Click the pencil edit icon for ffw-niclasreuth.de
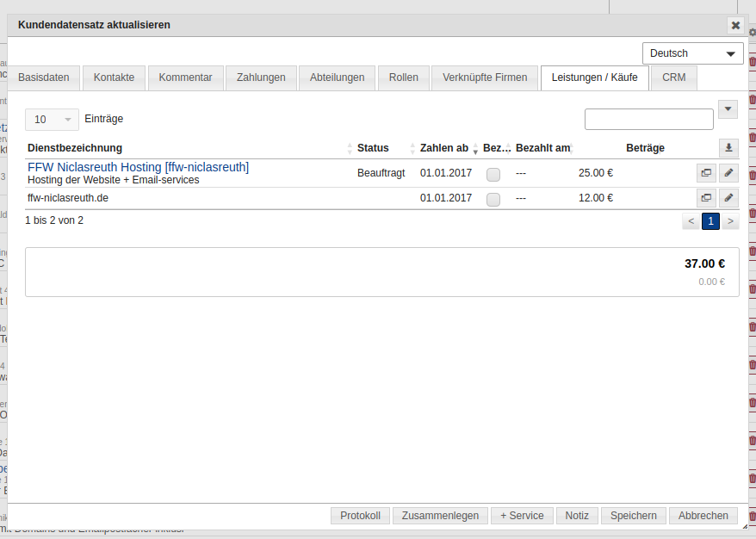 [728, 198]
